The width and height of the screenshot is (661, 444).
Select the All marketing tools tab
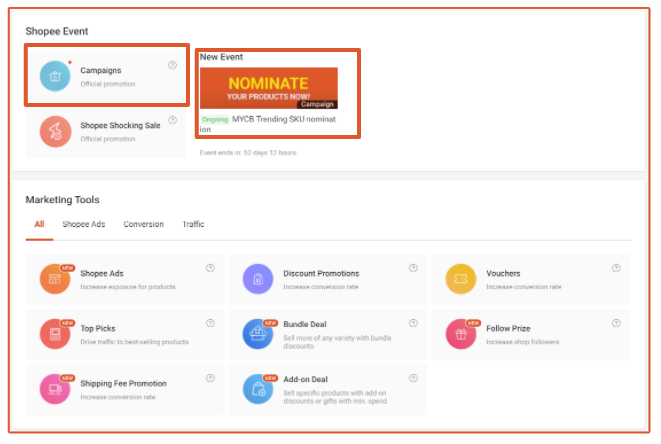point(39,224)
